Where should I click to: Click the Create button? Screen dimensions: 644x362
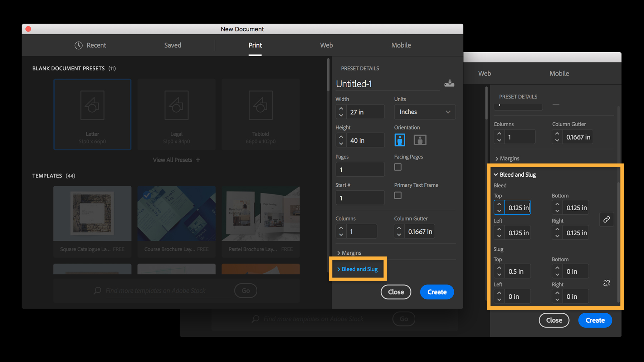pos(437,292)
